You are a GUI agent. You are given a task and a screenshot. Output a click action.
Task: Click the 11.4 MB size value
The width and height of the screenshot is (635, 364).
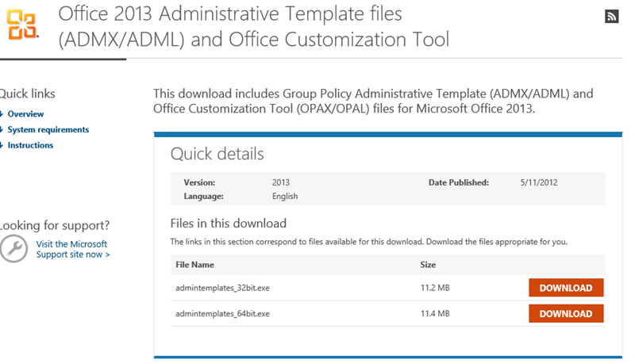click(434, 314)
